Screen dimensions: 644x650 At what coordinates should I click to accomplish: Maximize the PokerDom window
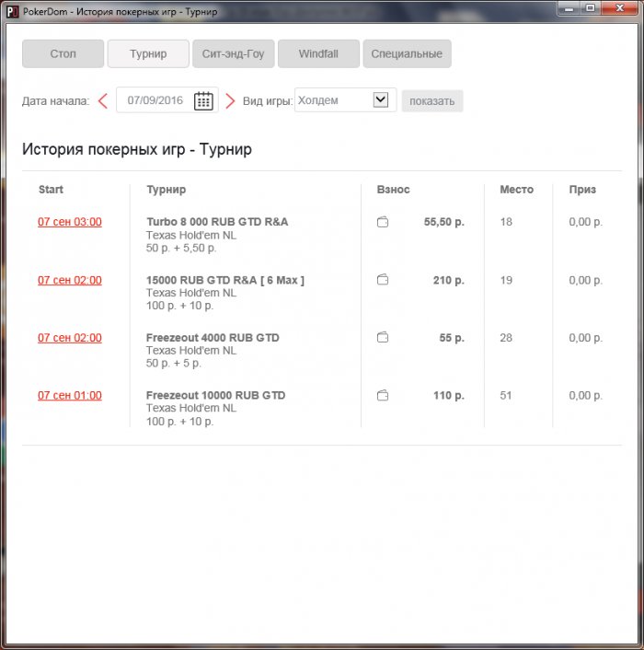pos(590,8)
